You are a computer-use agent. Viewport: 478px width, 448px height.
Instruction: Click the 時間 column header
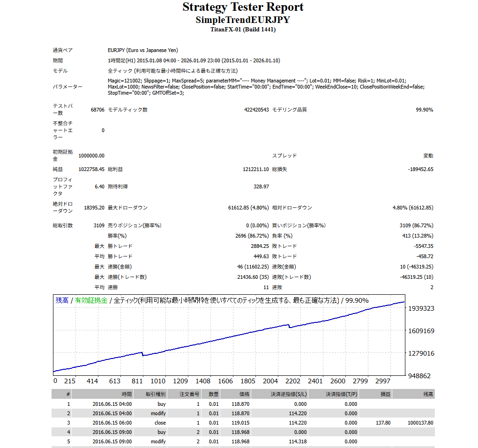click(127, 394)
